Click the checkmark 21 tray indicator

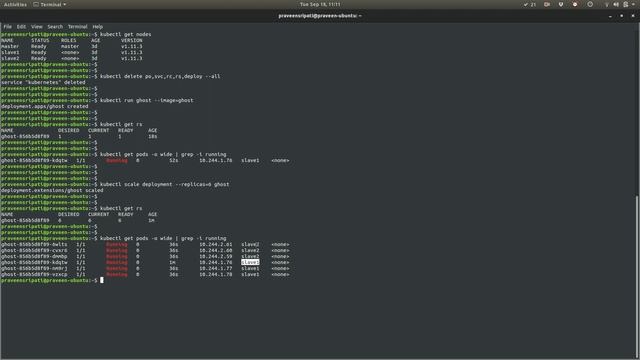[530, 4]
